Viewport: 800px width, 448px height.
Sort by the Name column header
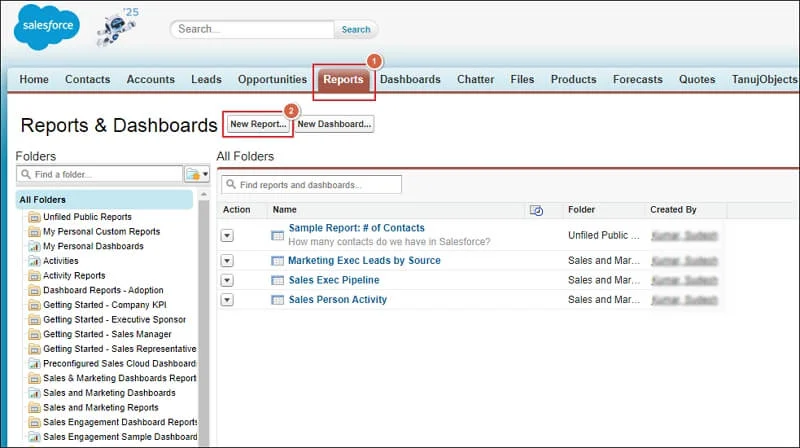click(x=285, y=210)
